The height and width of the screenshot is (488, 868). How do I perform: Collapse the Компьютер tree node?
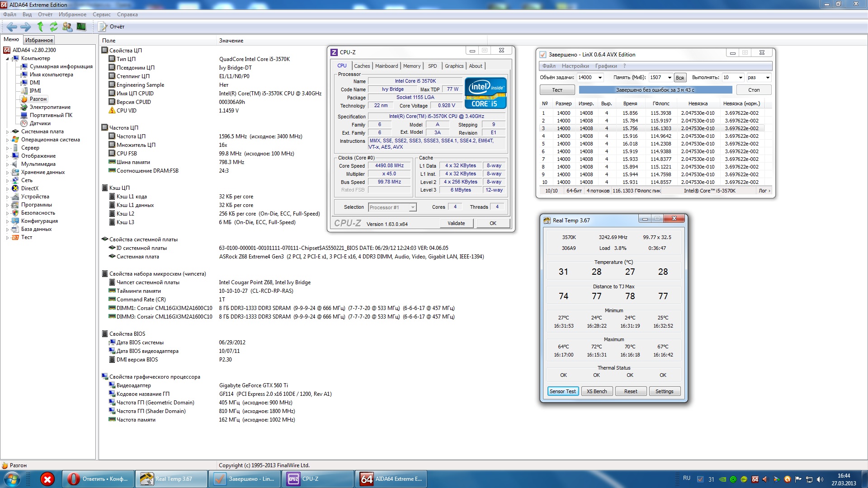[x=7, y=59]
